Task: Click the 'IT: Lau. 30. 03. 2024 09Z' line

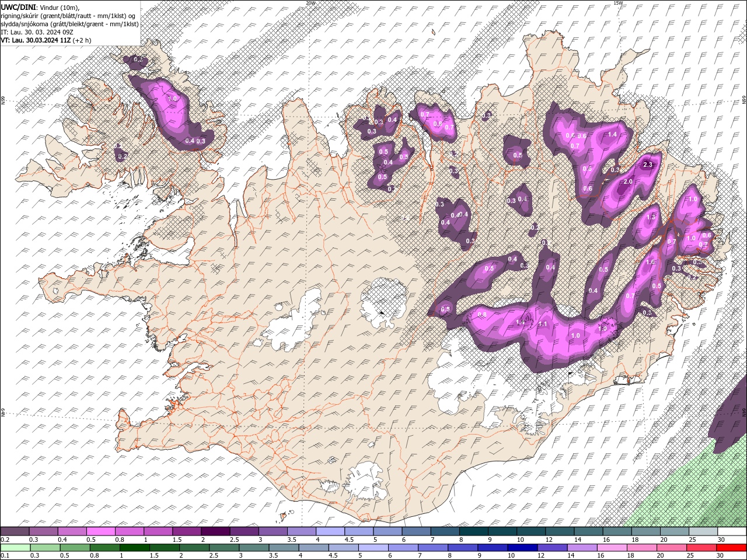Action: tap(37, 32)
